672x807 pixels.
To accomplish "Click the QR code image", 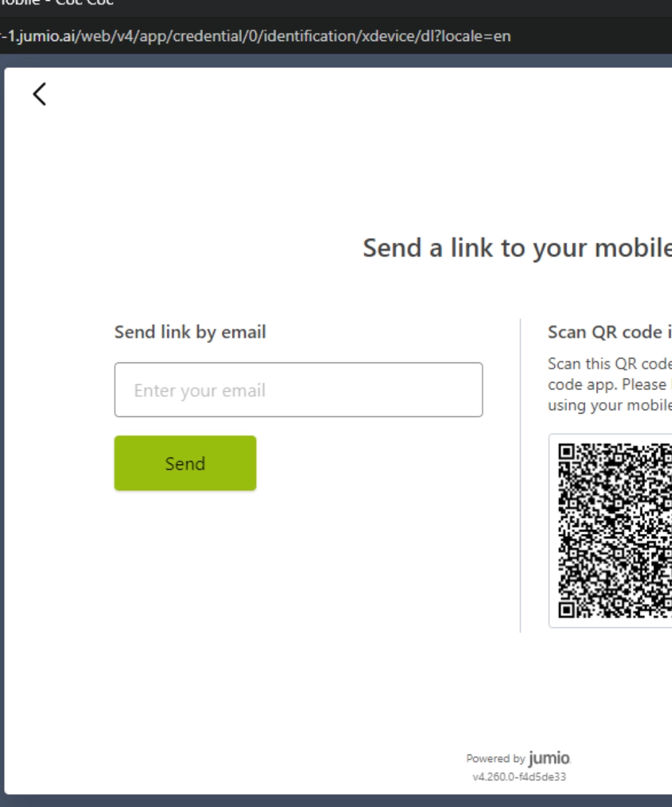I will [x=615, y=531].
